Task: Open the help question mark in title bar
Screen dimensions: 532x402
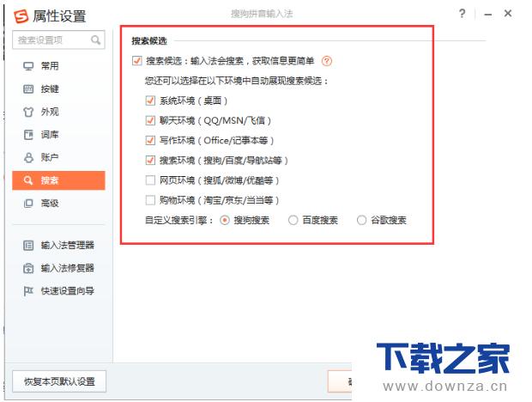Action: [462, 14]
